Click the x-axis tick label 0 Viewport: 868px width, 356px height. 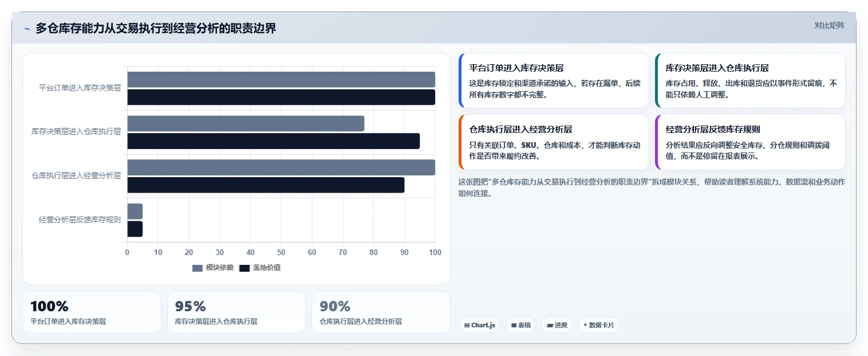(127, 252)
